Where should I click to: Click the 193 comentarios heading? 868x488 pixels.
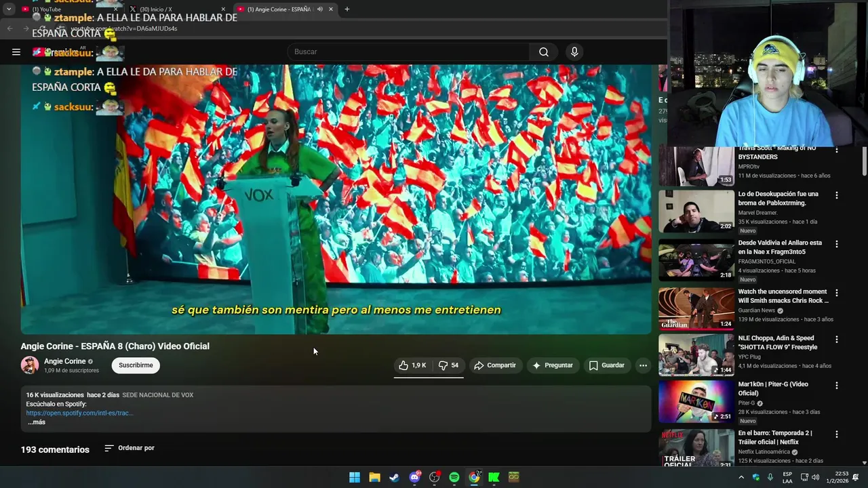pos(55,449)
